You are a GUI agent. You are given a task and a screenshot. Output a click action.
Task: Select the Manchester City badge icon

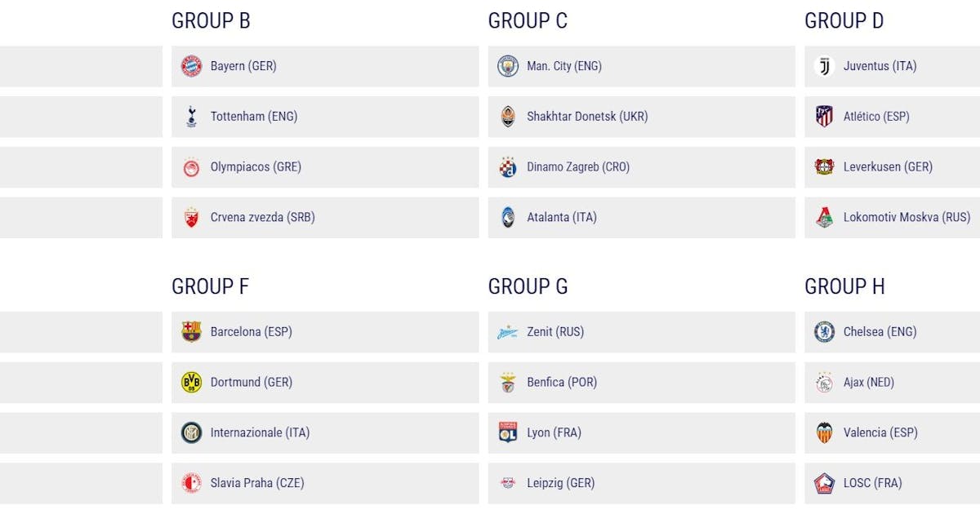click(508, 66)
